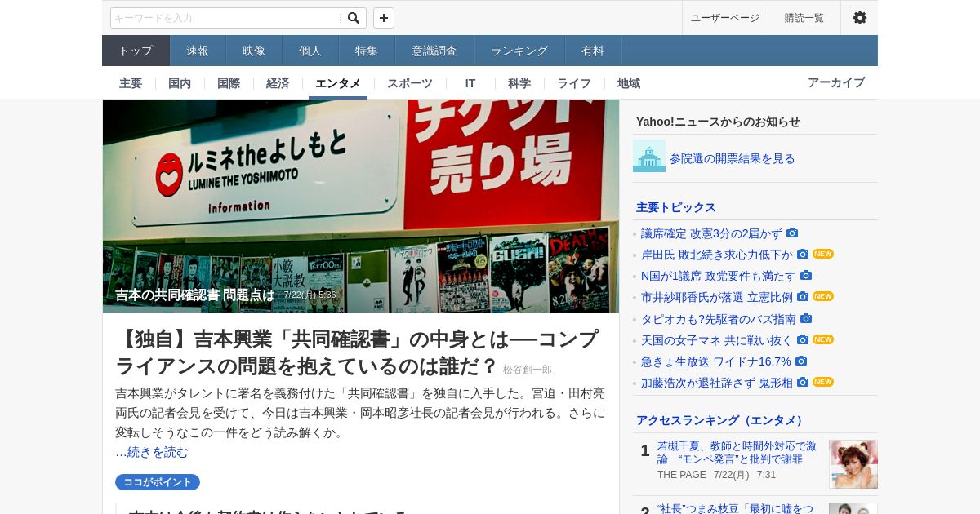
Task: Open 加藤浩次が退社辞さず 鬼形相 headline
Action: pyautogui.click(x=717, y=383)
